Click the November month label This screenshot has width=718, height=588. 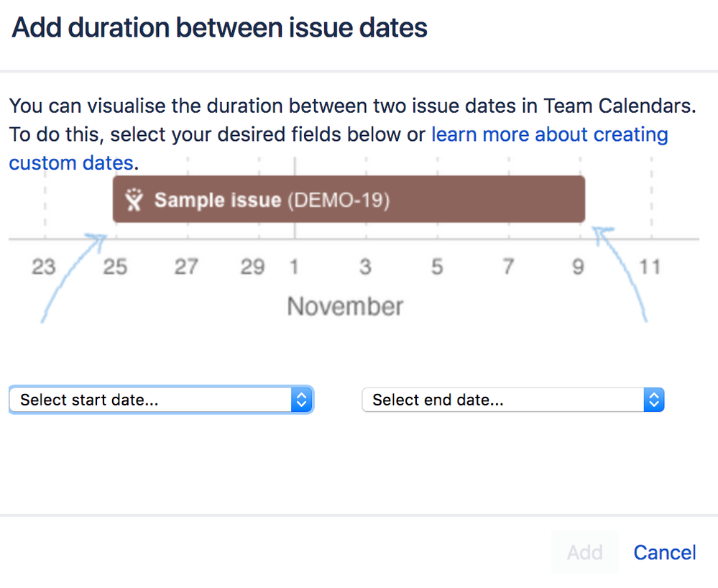pos(345,306)
